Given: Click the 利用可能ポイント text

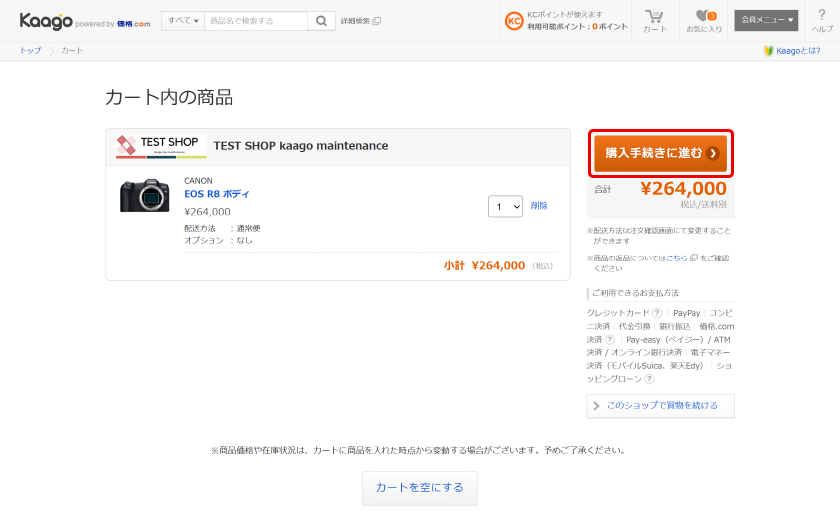Looking at the screenshot, I should click(x=577, y=27).
